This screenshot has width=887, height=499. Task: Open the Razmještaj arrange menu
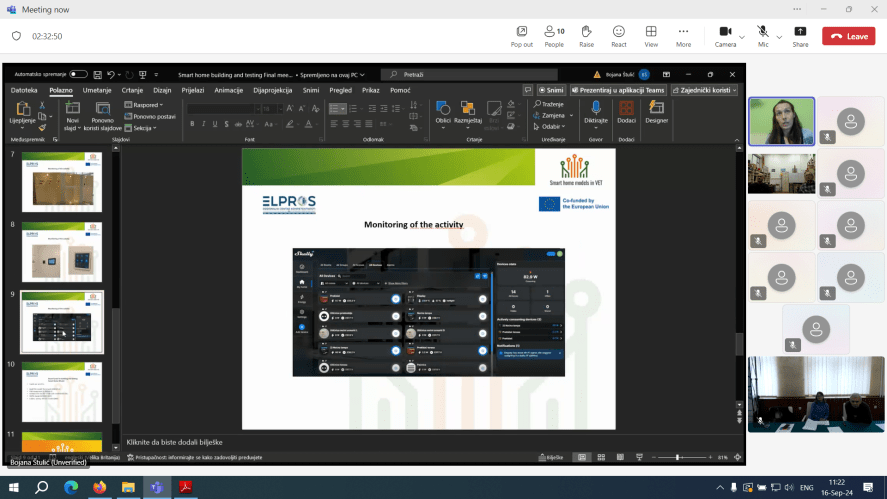click(468, 115)
